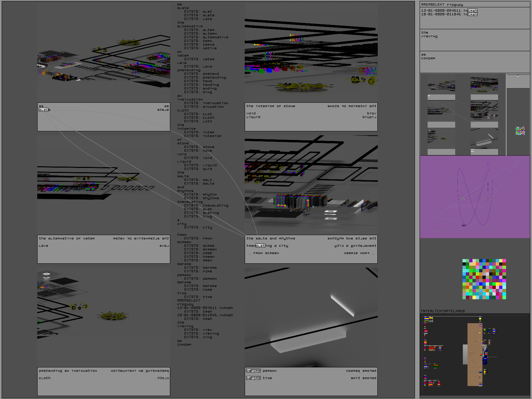Select the highlighted 'slat' in 'translating'
This screenshot has height=399, width=532.
[260, 246]
